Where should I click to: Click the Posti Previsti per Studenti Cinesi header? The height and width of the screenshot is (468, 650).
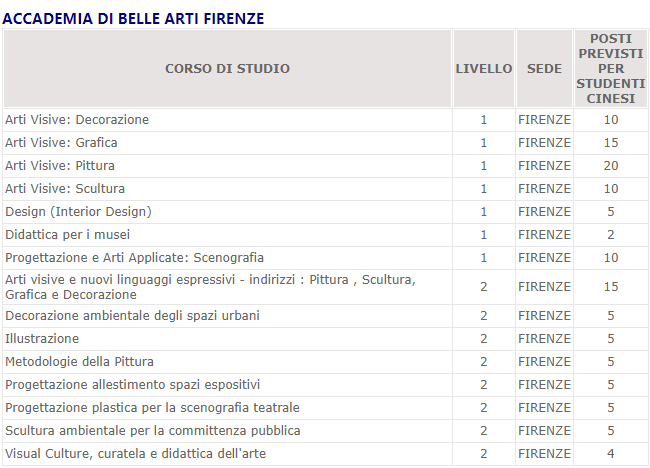tap(610, 69)
